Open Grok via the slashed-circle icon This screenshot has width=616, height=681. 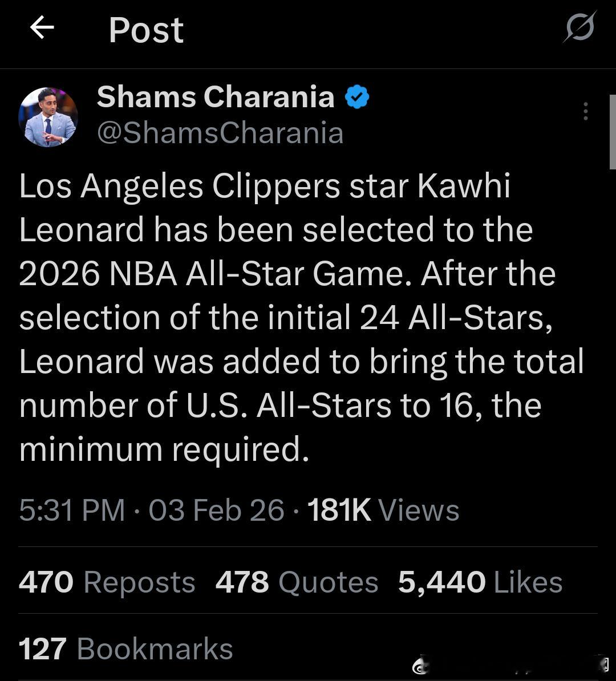click(x=579, y=27)
